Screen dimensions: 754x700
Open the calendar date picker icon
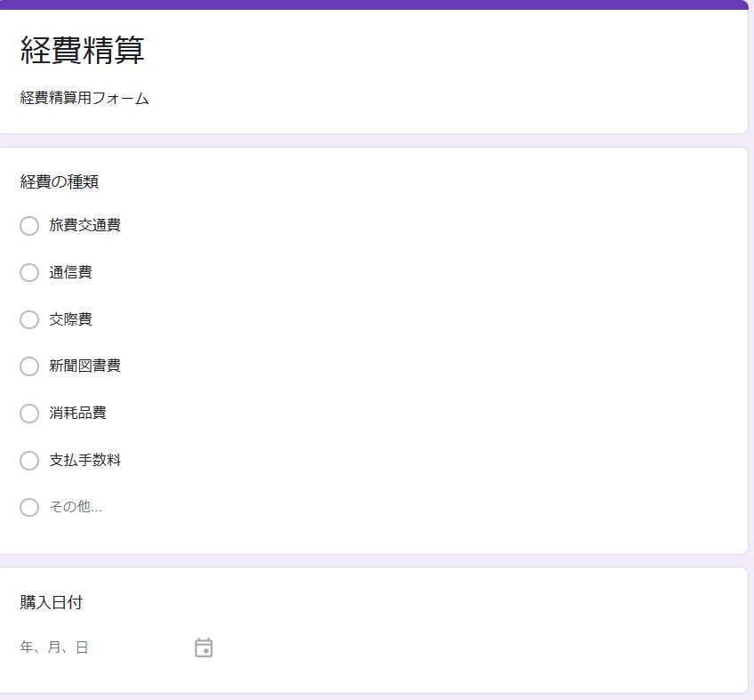pos(204,648)
